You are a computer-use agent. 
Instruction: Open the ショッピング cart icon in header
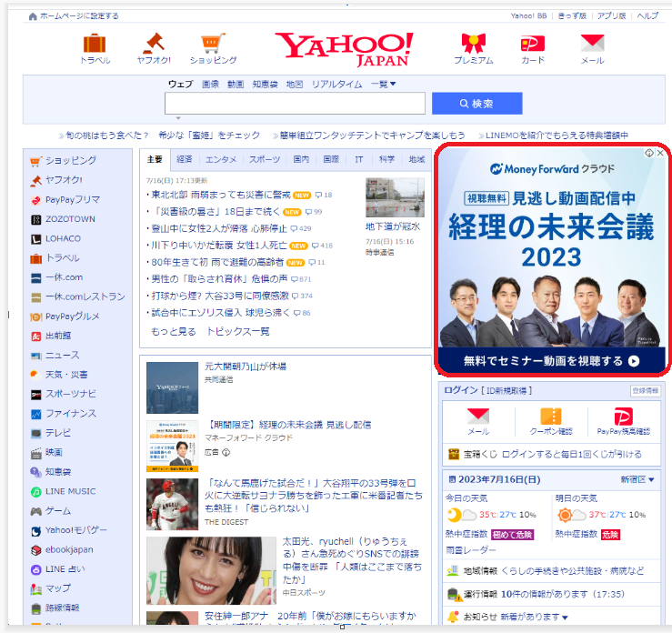coord(213,44)
